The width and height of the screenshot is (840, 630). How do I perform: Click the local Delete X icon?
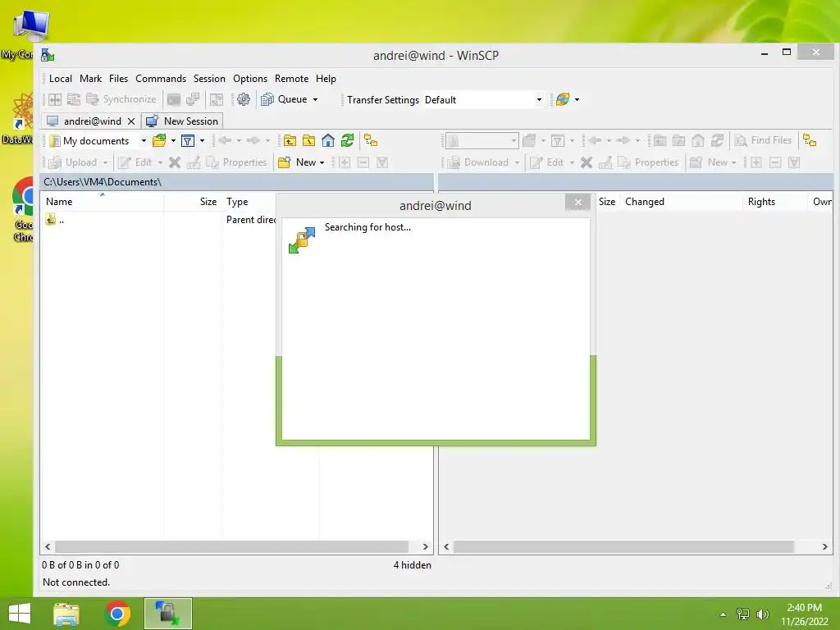175,162
